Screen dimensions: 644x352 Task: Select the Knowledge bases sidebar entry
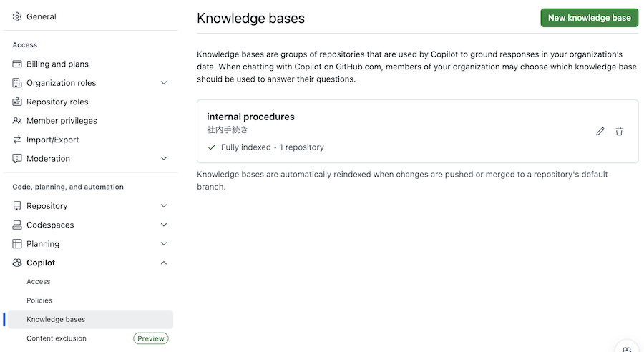click(56, 319)
